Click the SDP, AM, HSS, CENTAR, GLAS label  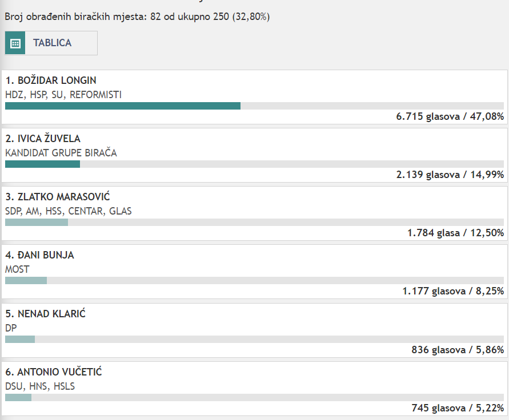click(68, 211)
